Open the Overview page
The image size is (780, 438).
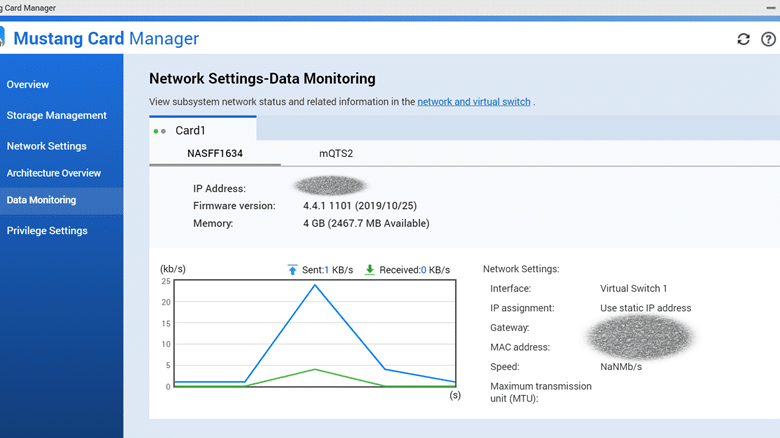28,85
